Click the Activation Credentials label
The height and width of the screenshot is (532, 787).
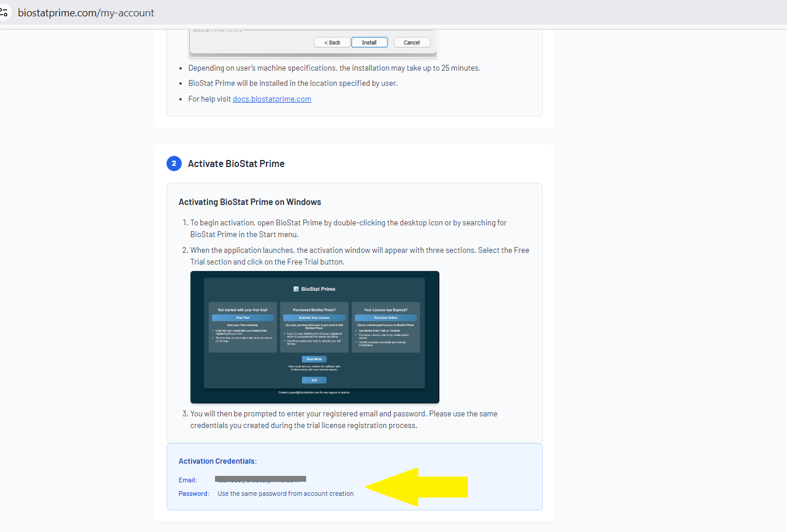click(x=217, y=461)
